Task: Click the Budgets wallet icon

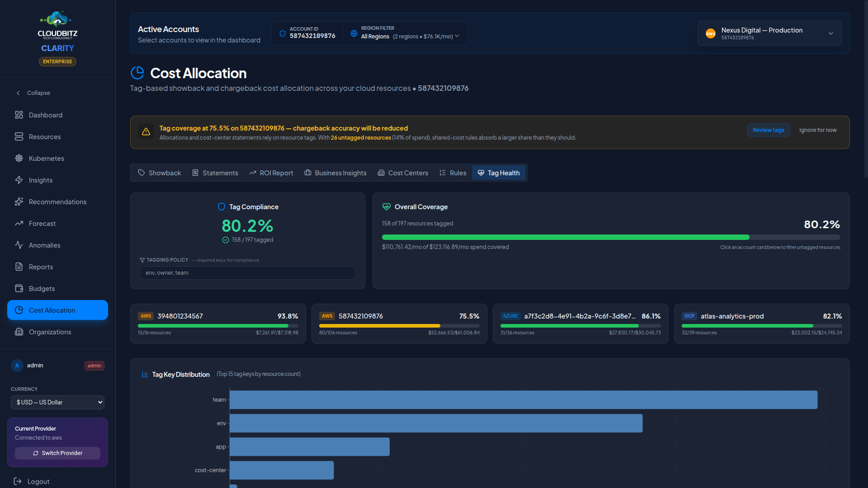Action: click(19, 288)
